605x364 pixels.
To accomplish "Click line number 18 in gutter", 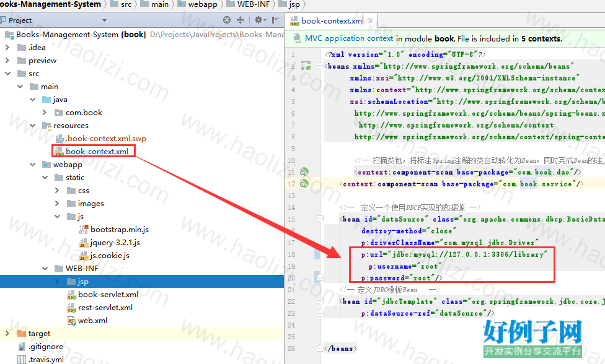I will click(291, 254).
